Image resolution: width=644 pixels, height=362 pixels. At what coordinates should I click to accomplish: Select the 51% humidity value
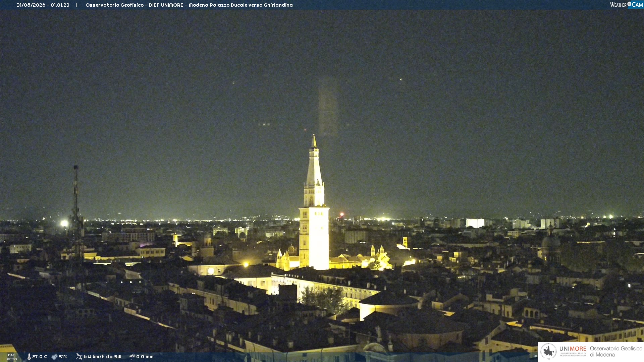click(x=63, y=357)
